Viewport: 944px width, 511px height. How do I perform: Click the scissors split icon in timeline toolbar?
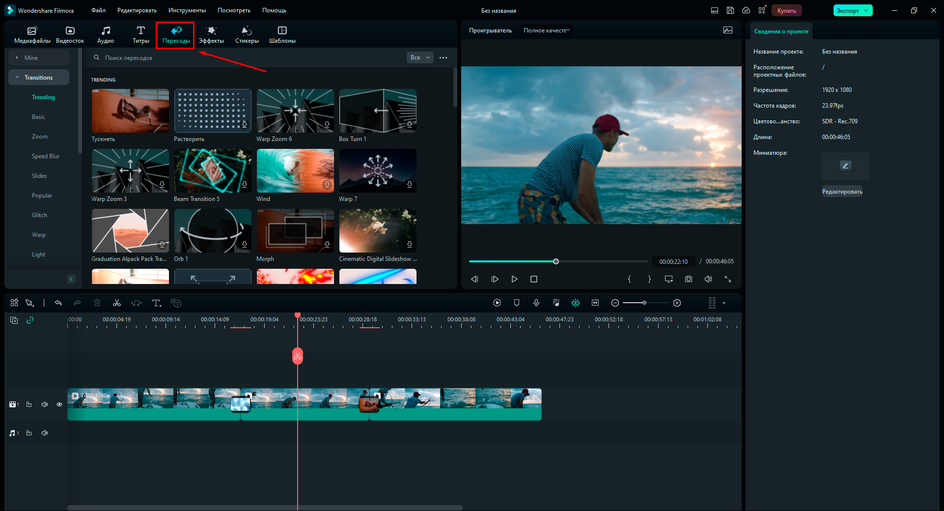coord(116,302)
